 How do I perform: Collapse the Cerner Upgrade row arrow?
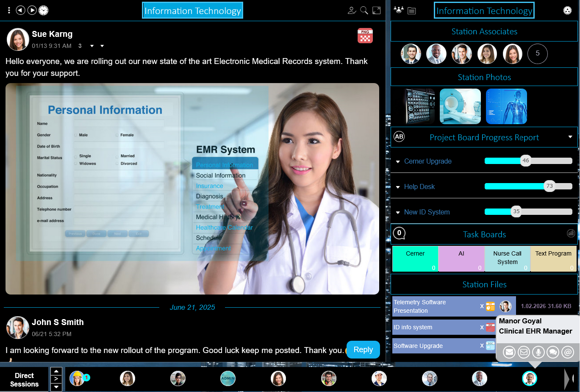(398, 162)
